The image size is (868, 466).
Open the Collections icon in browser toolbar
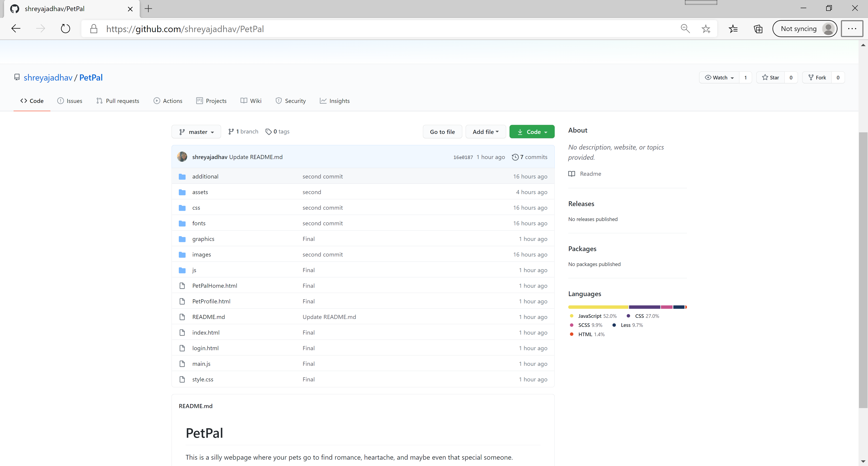coord(758,29)
